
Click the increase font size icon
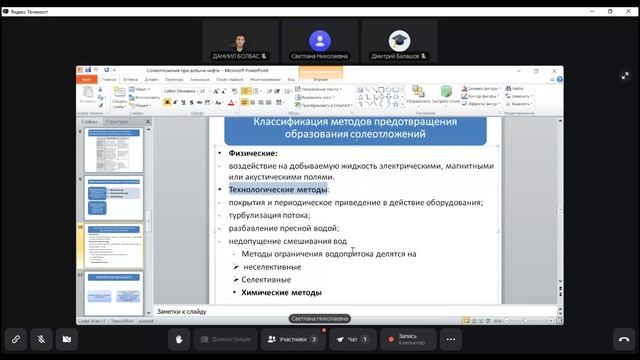(x=216, y=91)
